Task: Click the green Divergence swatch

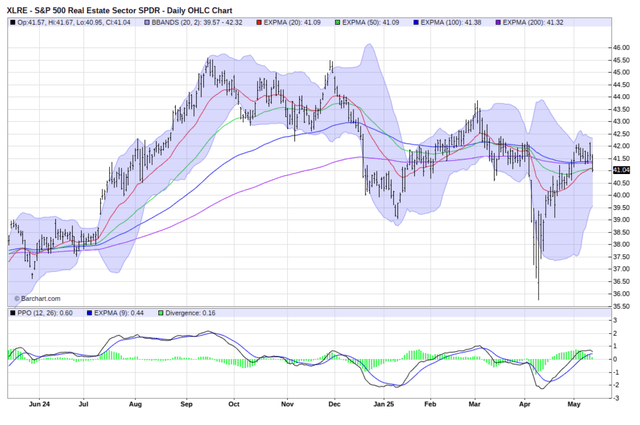Action: (160, 313)
